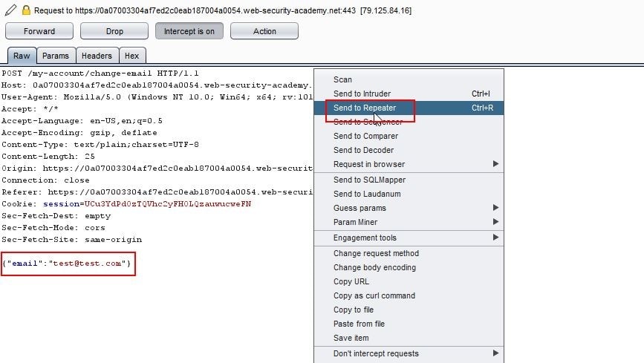The image size is (644, 363).
Task: Drop the intercepted request
Action: (x=114, y=31)
